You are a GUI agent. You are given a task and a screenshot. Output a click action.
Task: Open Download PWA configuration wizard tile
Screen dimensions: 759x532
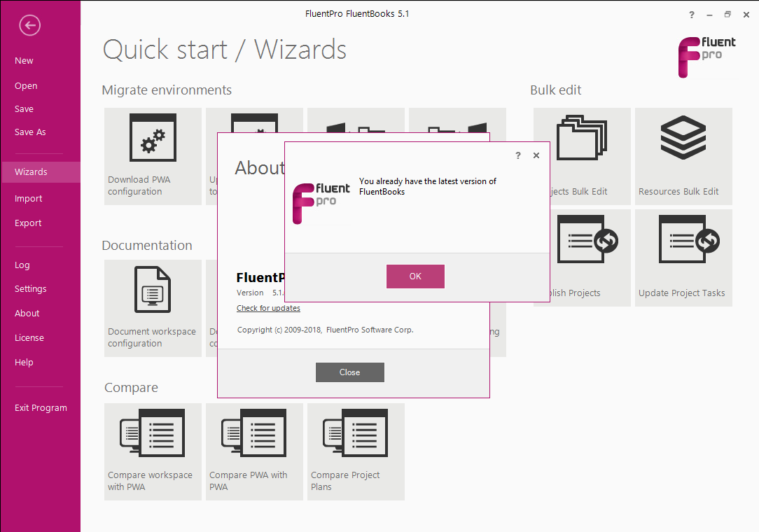153,156
